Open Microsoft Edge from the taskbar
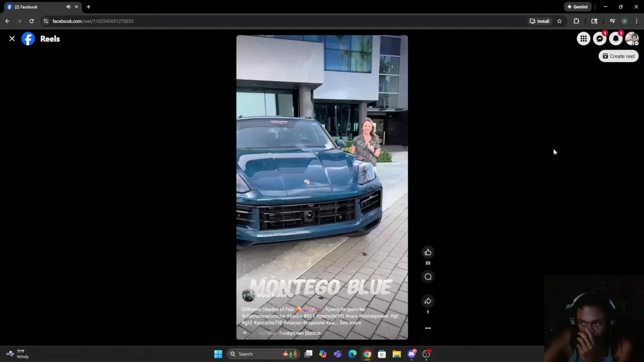This screenshot has width=644, height=362. (x=352, y=354)
